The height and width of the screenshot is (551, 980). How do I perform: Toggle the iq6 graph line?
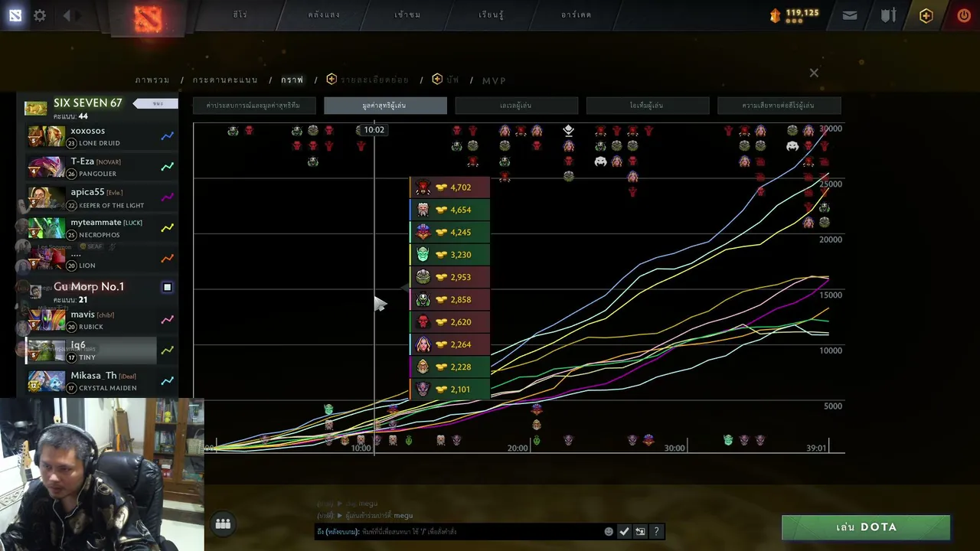(167, 350)
